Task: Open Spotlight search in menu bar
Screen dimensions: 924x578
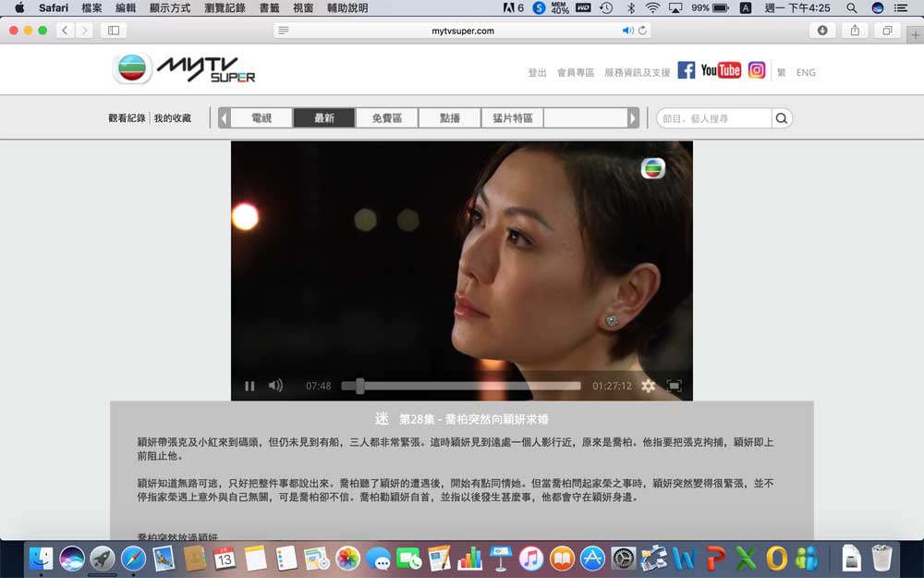Action: pyautogui.click(x=852, y=7)
